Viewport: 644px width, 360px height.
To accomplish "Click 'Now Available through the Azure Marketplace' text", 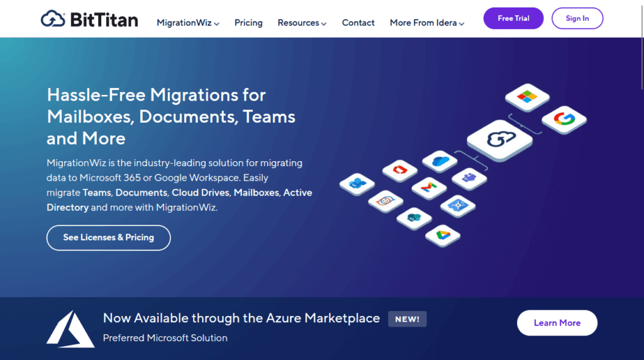I will click(241, 318).
